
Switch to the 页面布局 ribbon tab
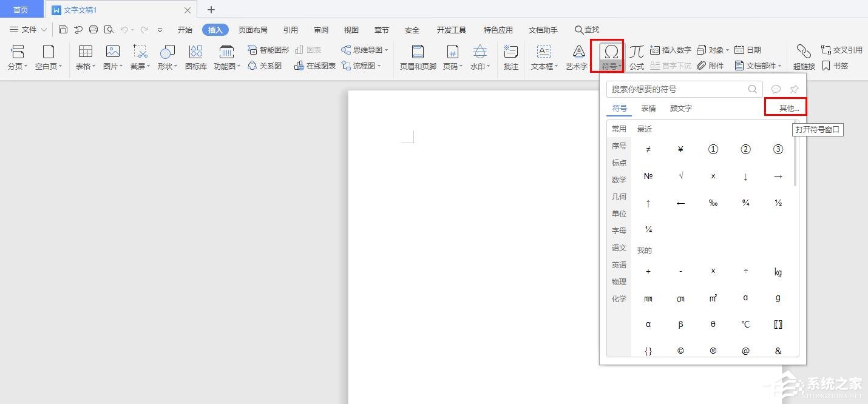(253, 29)
